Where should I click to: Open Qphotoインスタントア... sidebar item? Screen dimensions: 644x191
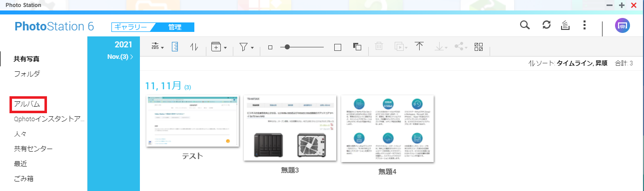pos(49,119)
